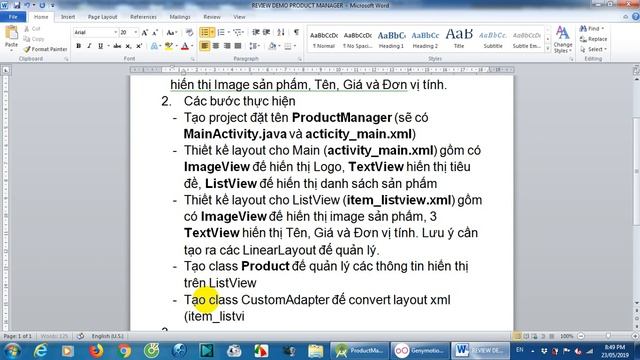This screenshot has height=360, width=640.
Task: Align the paragraph to the right
Action: point(227,46)
